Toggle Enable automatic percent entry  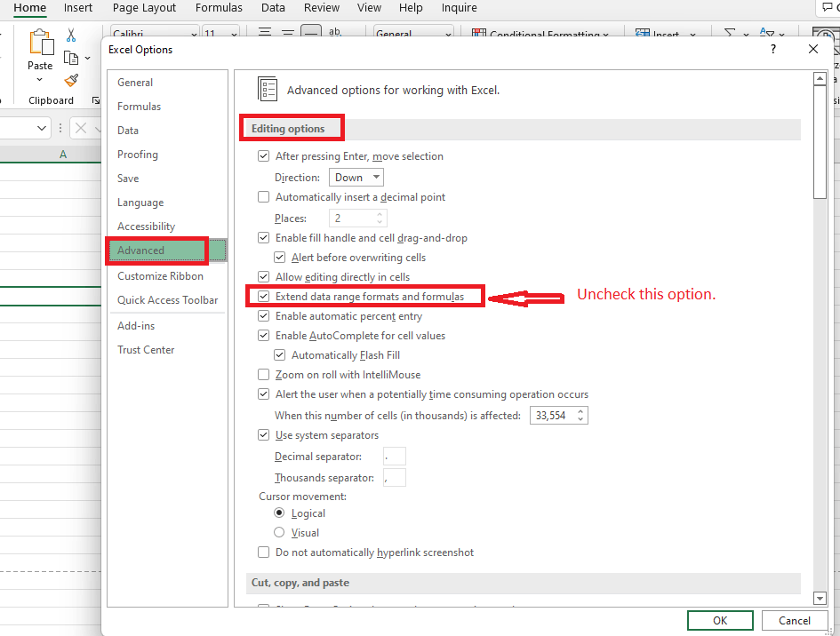tap(264, 316)
